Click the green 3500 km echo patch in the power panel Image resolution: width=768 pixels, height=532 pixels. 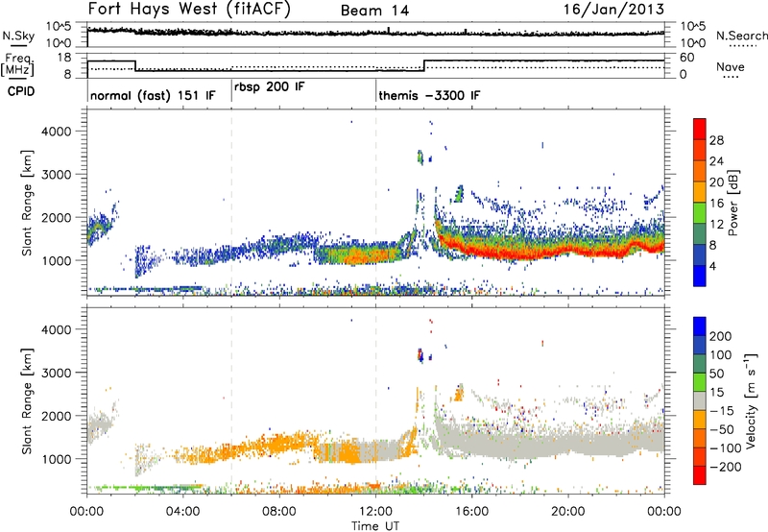420,157
